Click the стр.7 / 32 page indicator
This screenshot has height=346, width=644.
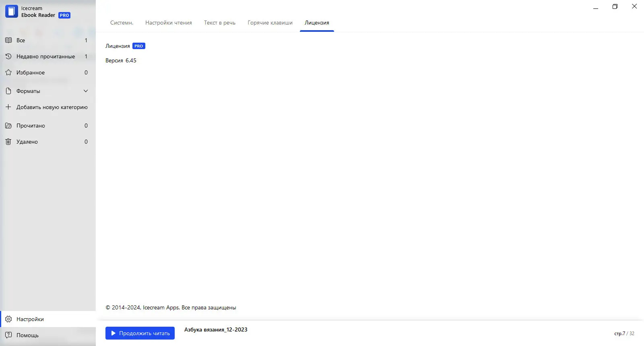click(624, 334)
